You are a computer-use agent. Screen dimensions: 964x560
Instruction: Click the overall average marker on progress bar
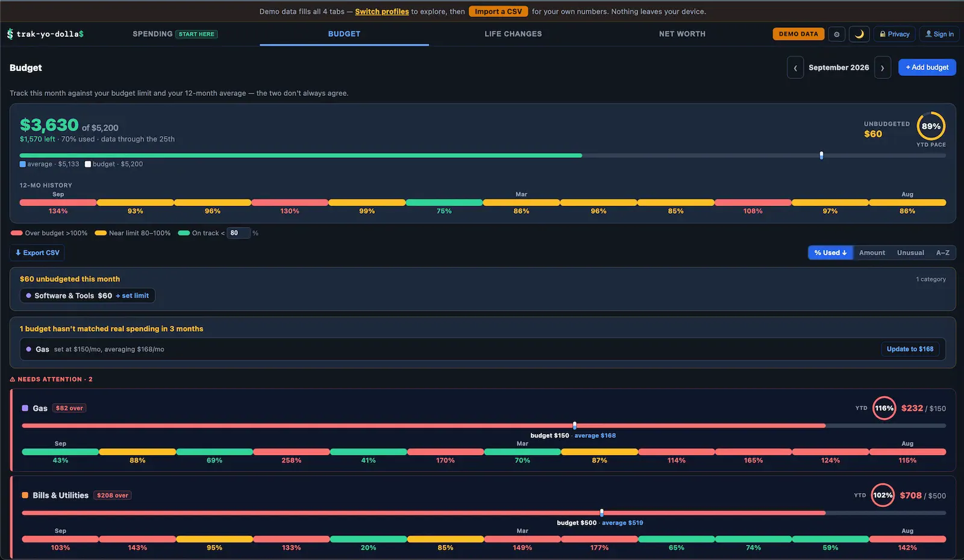click(821, 155)
